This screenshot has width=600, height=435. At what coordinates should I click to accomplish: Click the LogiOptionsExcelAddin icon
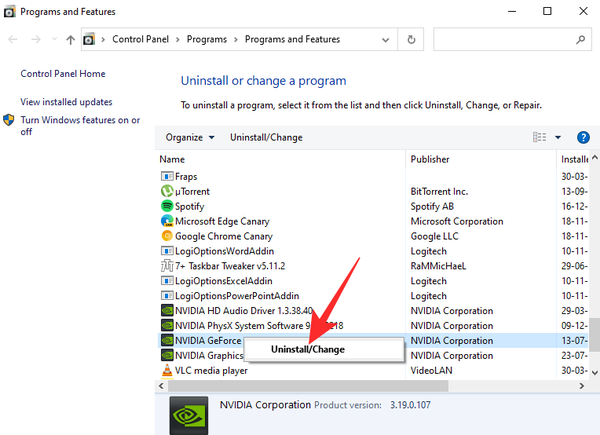click(167, 281)
